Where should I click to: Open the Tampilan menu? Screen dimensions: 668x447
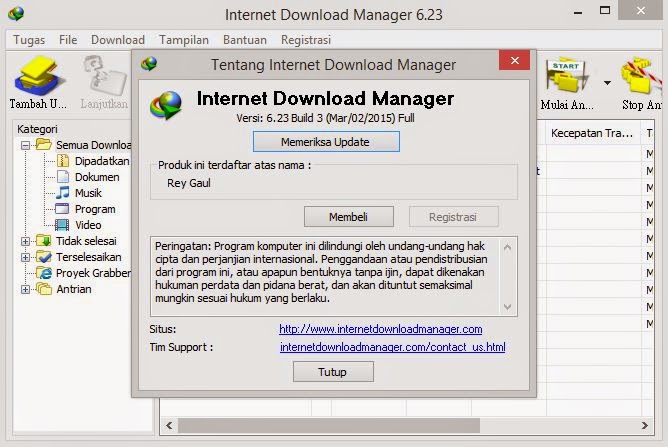click(184, 40)
